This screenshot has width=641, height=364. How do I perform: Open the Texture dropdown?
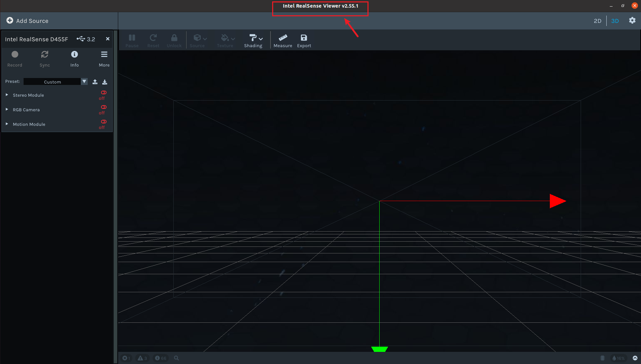(x=226, y=41)
